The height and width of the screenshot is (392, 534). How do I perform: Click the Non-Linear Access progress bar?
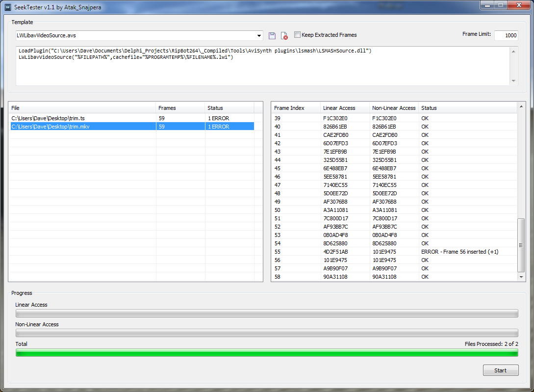pyautogui.click(x=267, y=333)
